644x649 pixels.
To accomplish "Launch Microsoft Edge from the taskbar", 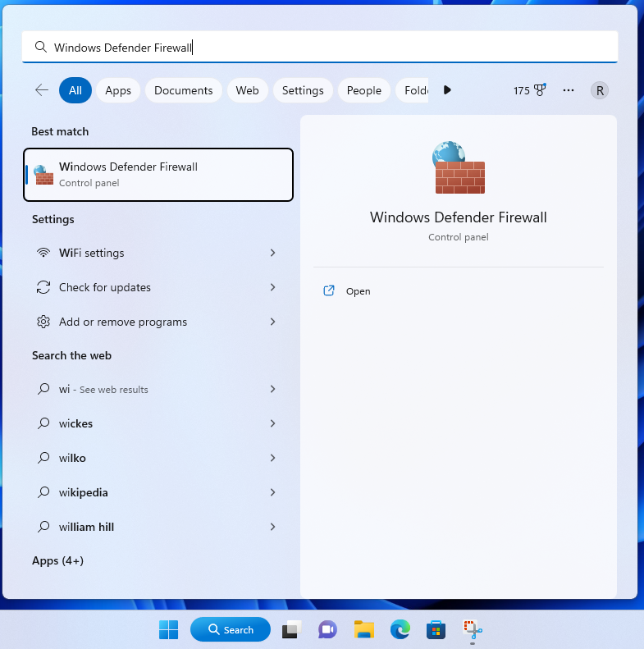I will click(400, 629).
